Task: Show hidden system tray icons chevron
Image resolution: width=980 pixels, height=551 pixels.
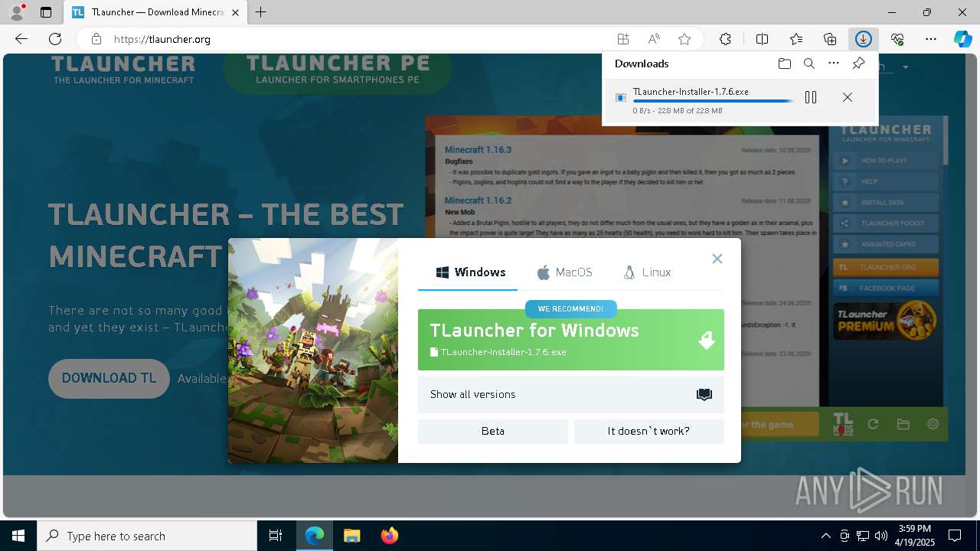Action: 825,536
